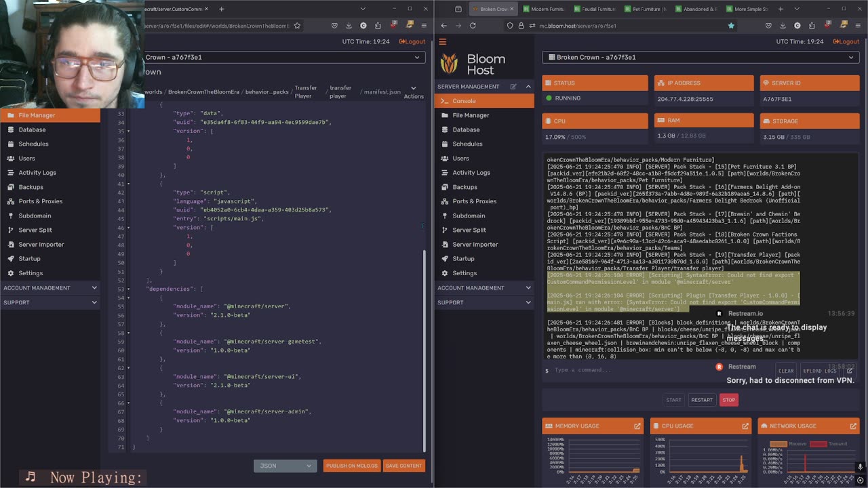Open the server selector dropdown in the left window

coord(285,58)
